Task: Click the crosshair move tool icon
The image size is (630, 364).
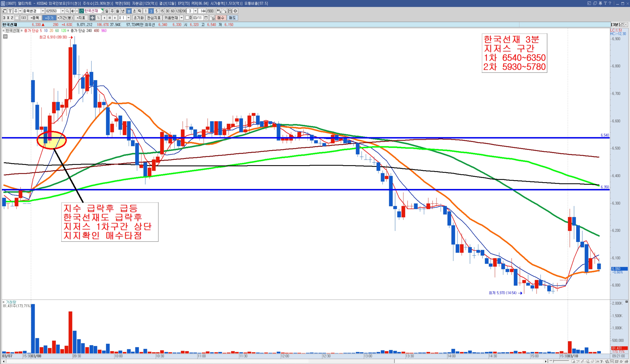Action: click(92, 18)
